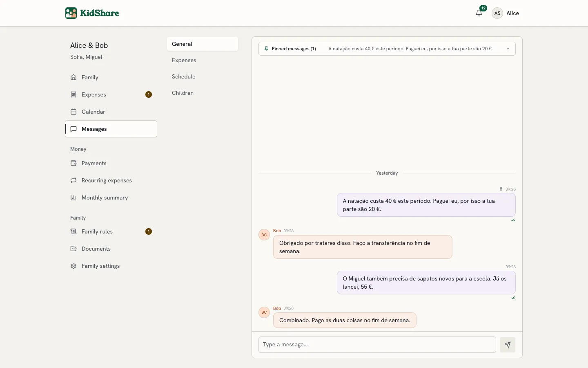Click the 'Pinned messages (1)' label
588x368 pixels.
[x=294, y=49]
